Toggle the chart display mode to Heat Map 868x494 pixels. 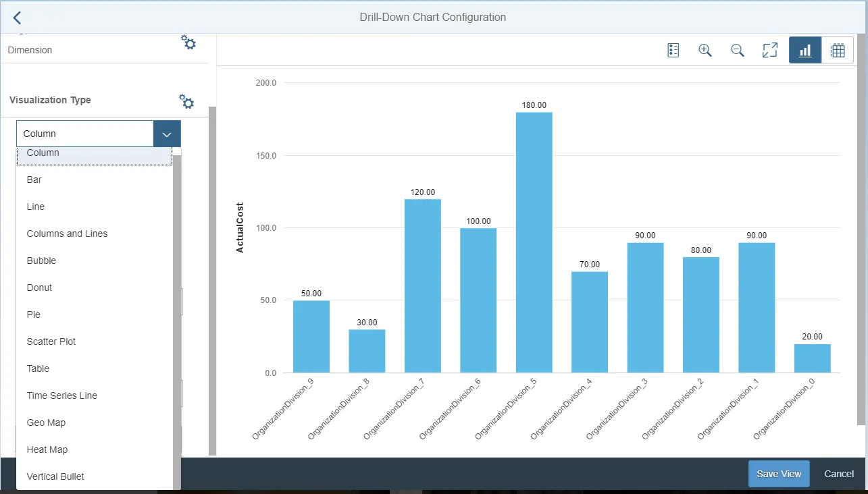(47, 449)
